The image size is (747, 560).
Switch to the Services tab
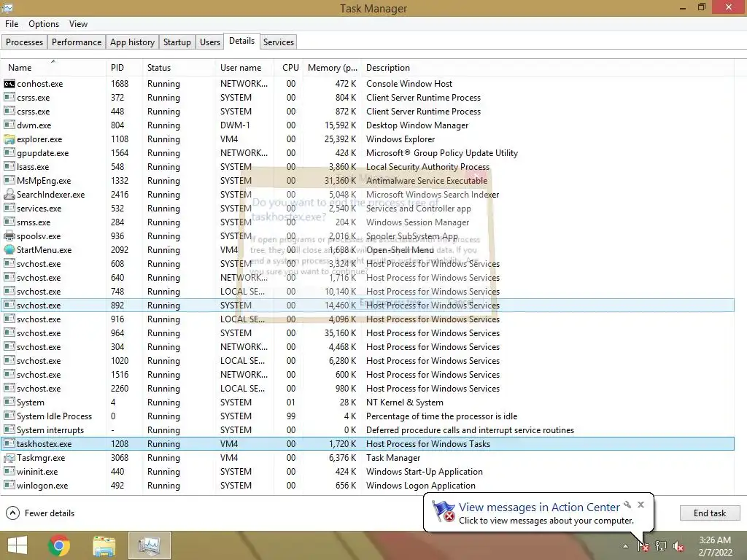(x=279, y=42)
